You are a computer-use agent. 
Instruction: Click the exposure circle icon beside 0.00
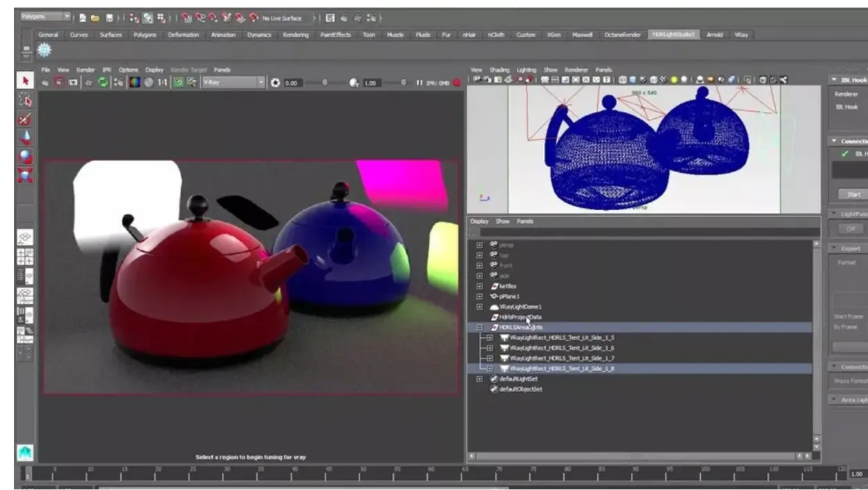275,82
